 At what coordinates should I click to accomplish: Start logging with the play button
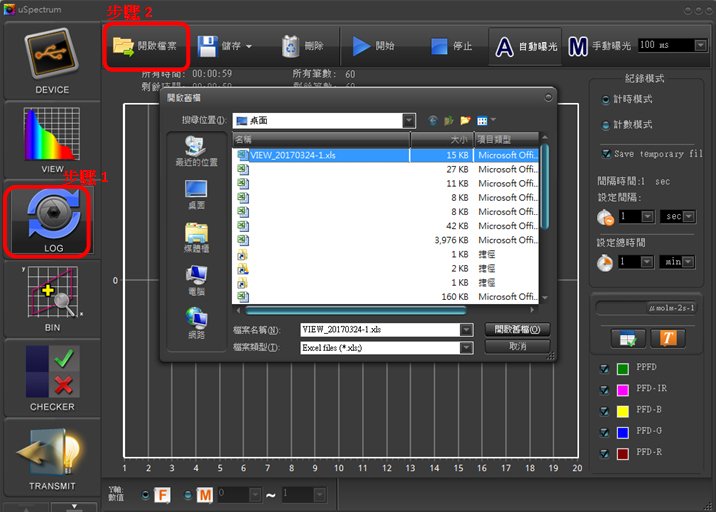click(x=373, y=46)
